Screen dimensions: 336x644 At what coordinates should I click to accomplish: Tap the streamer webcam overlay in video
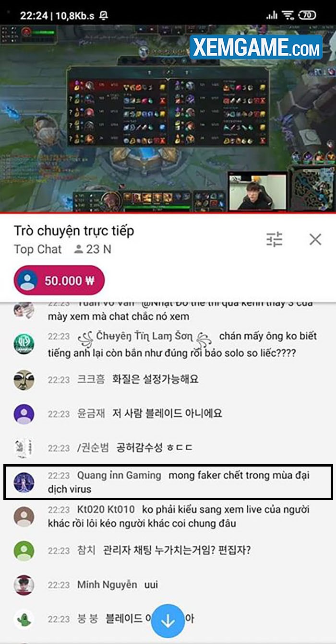click(257, 193)
